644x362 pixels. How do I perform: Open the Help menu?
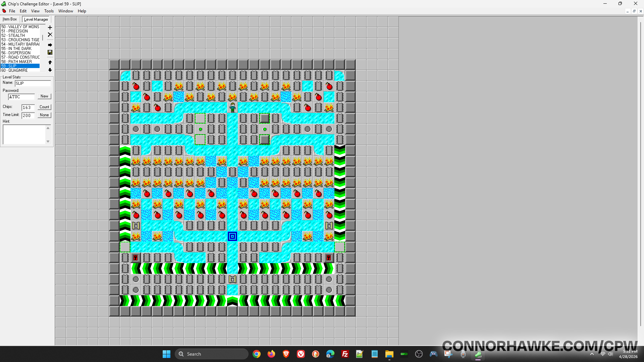pos(82,11)
